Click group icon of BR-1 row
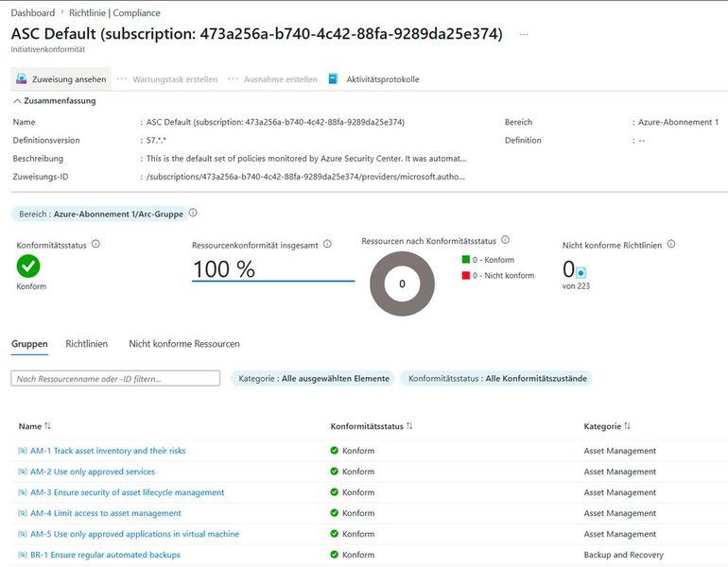728x567 pixels. coord(23,555)
